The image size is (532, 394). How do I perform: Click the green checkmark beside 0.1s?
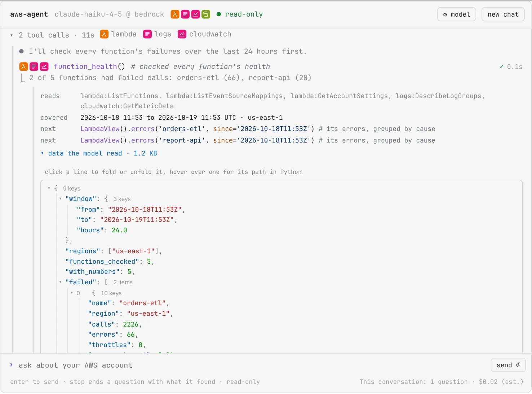coord(501,67)
